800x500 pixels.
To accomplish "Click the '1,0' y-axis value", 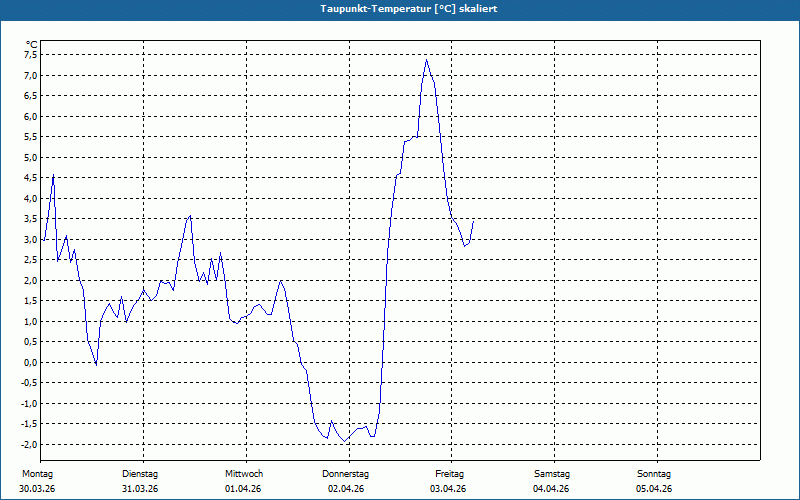I will (31, 321).
